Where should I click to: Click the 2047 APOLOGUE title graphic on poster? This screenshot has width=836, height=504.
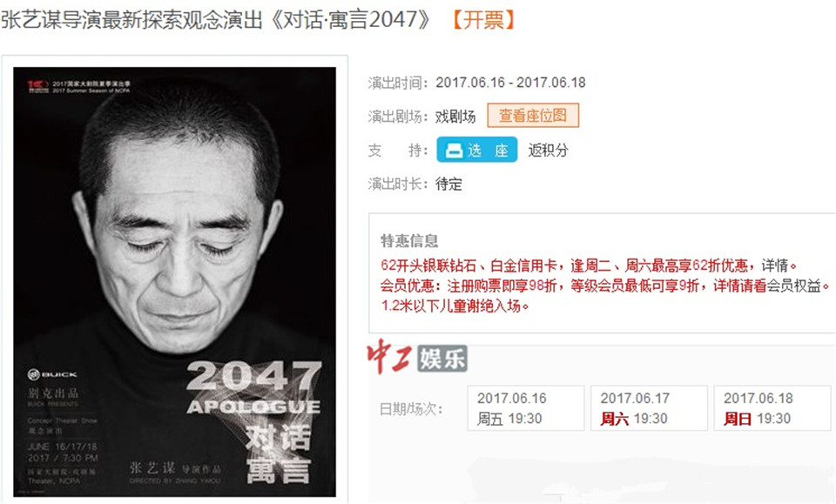[254, 387]
